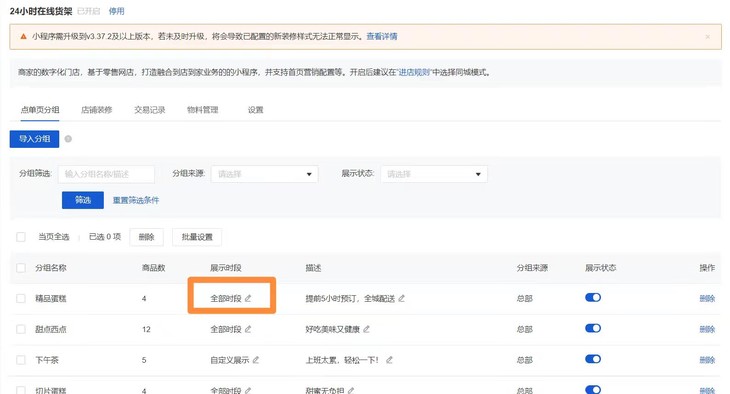This screenshot has width=730, height=394.
Task: Toggle display status for 甜点西点
Action: (593, 328)
